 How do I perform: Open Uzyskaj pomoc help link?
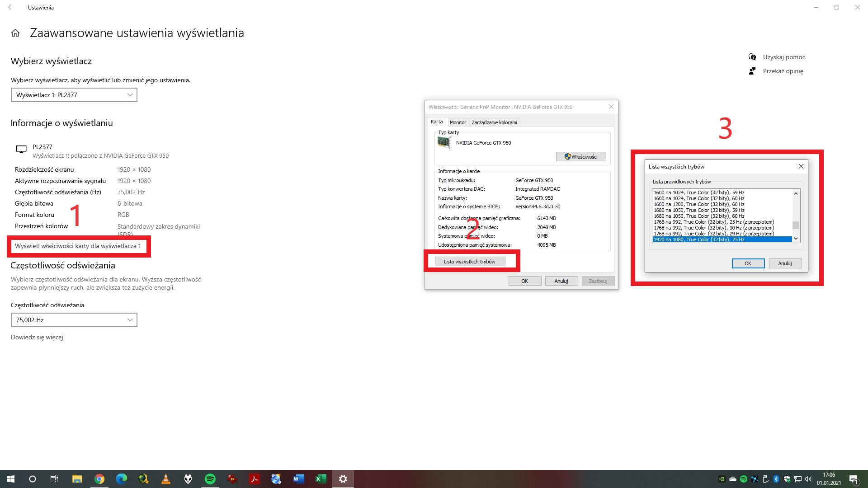784,57
